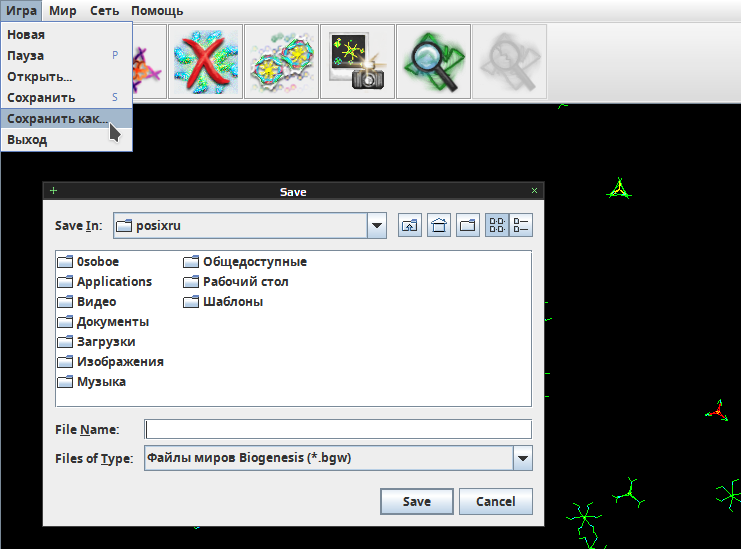Switch Save dialog to list view
This screenshot has height=549, width=741.
(497, 225)
